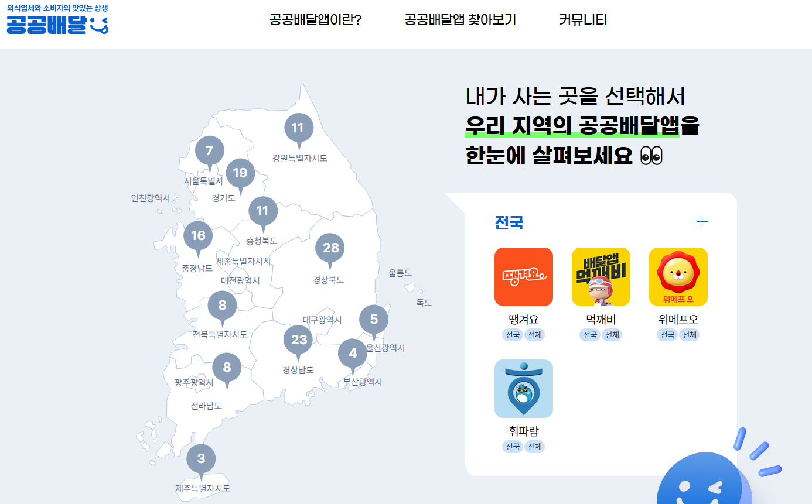
Task: Click the 전국 tag under 땡겨요
Action: (513, 335)
